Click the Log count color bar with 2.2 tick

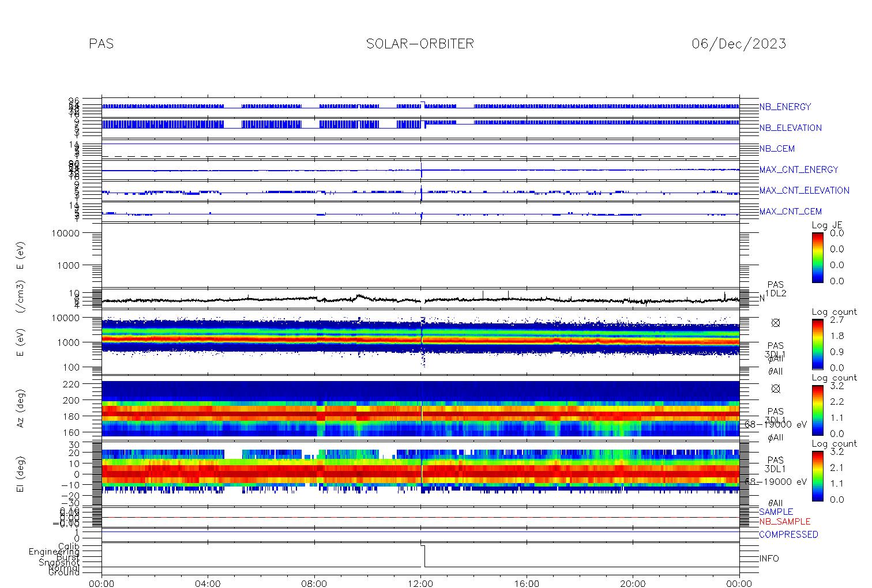pyautogui.click(x=817, y=409)
